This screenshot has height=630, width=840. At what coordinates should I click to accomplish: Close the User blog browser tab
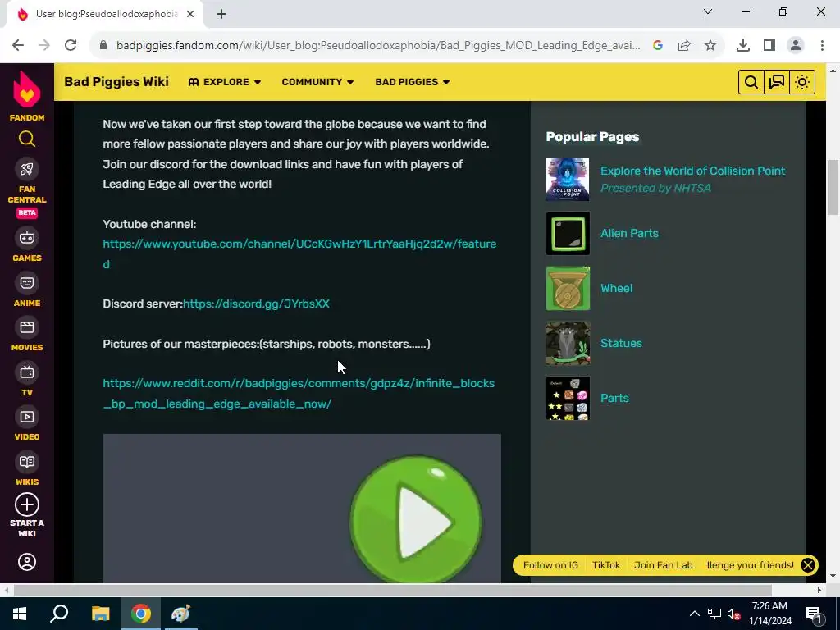190,15
